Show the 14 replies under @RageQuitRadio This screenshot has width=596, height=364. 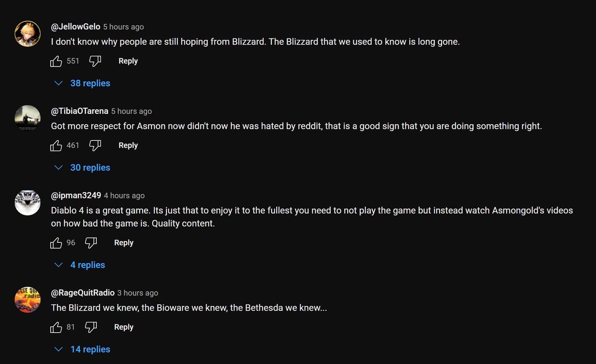coord(90,349)
